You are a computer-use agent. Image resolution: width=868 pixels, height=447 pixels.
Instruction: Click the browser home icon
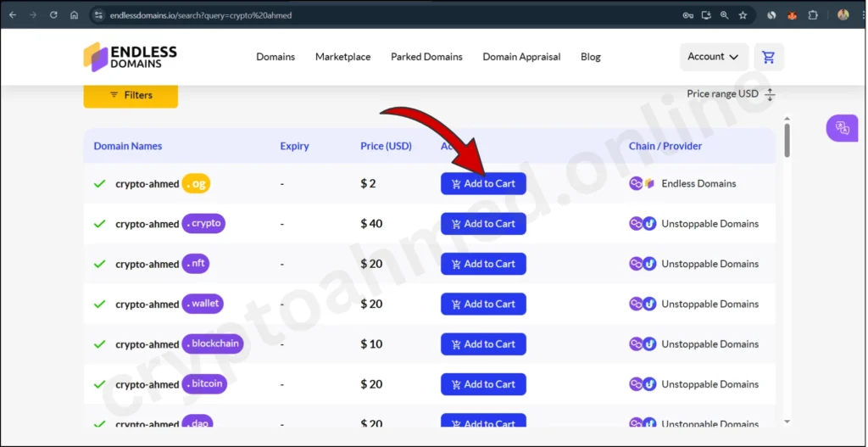coord(75,15)
